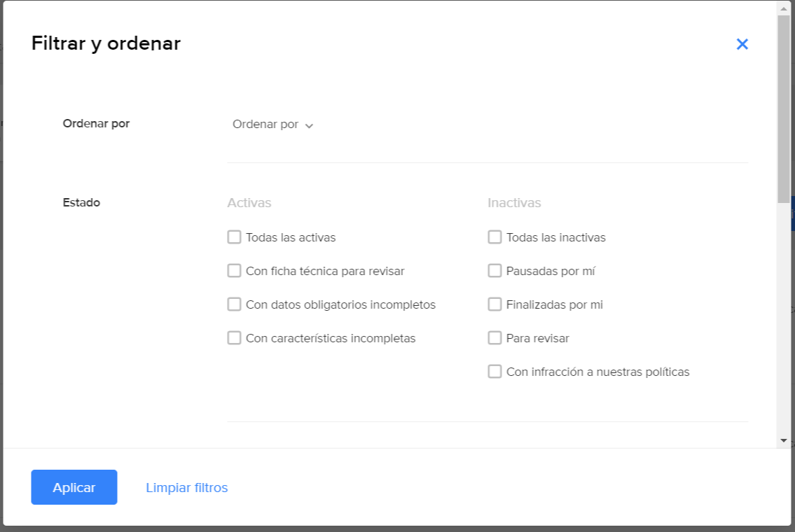The width and height of the screenshot is (795, 532).
Task: Enable Finalizadas por mi checkbox
Action: (x=495, y=304)
